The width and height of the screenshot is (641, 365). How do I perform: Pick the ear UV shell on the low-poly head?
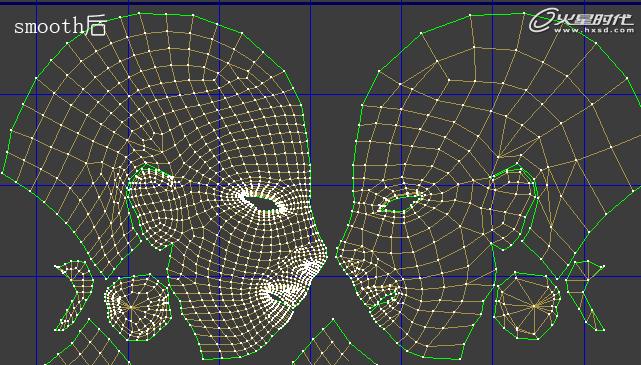pyautogui.click(x=514, y=207)
